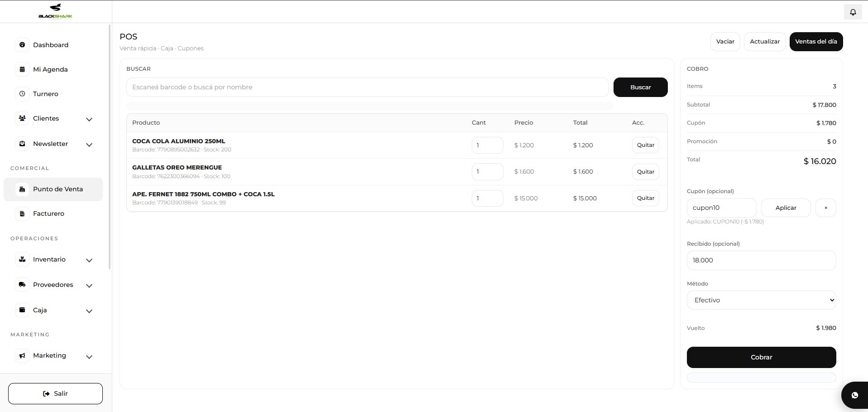
Task: Open the Clientes section icon
Action: tap(22, 118)
